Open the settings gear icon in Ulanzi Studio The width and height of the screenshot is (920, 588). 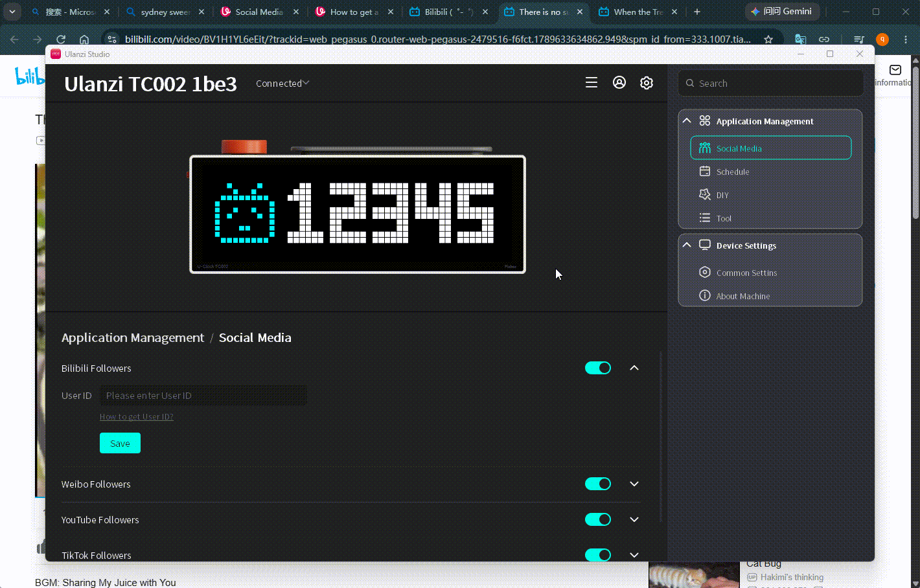click(647, 83)
